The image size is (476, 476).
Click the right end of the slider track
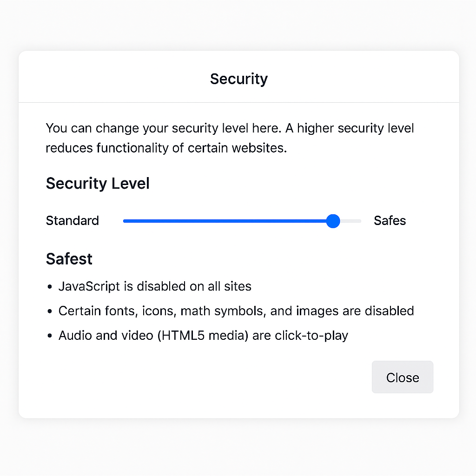coord(358,221)
